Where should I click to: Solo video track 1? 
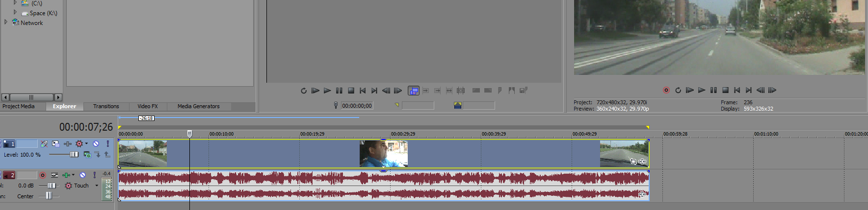tap(108, 144)
